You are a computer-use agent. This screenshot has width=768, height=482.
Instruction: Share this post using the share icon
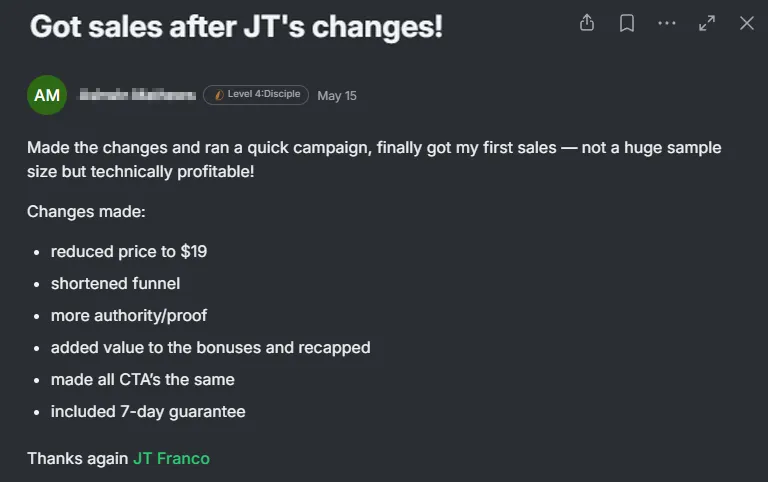click(x=587, y=23)
